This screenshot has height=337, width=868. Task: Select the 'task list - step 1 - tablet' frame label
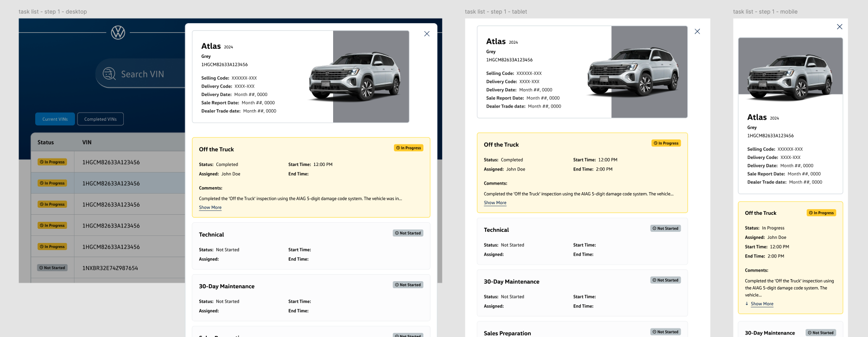click(496, 12)
